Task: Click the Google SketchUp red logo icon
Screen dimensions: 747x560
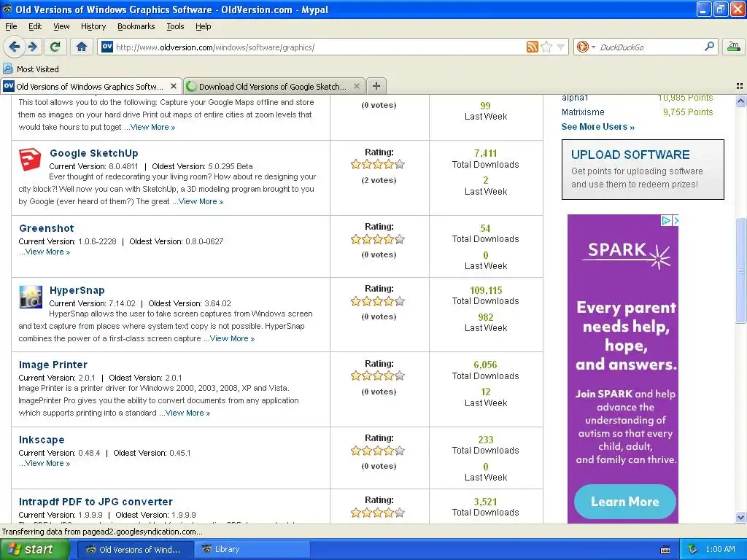Action: (30, 160)
